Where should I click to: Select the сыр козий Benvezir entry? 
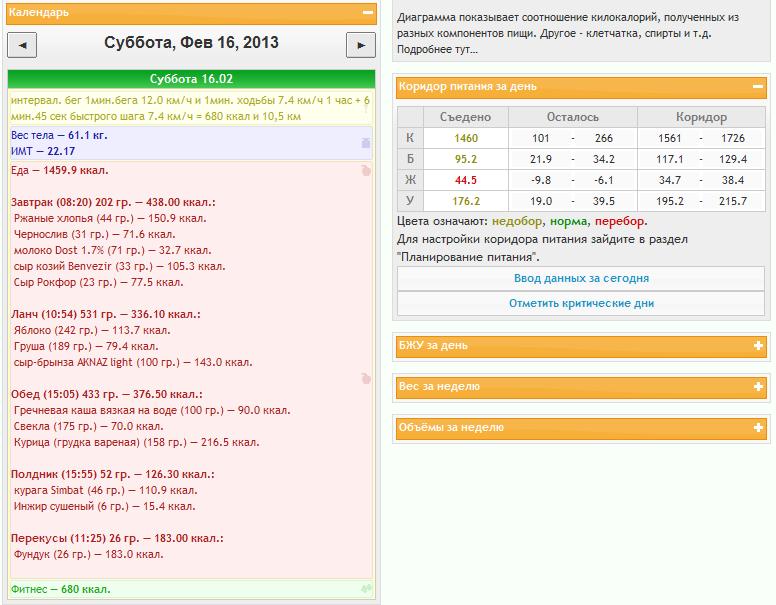pyautogui.click(x=119, y=266)
